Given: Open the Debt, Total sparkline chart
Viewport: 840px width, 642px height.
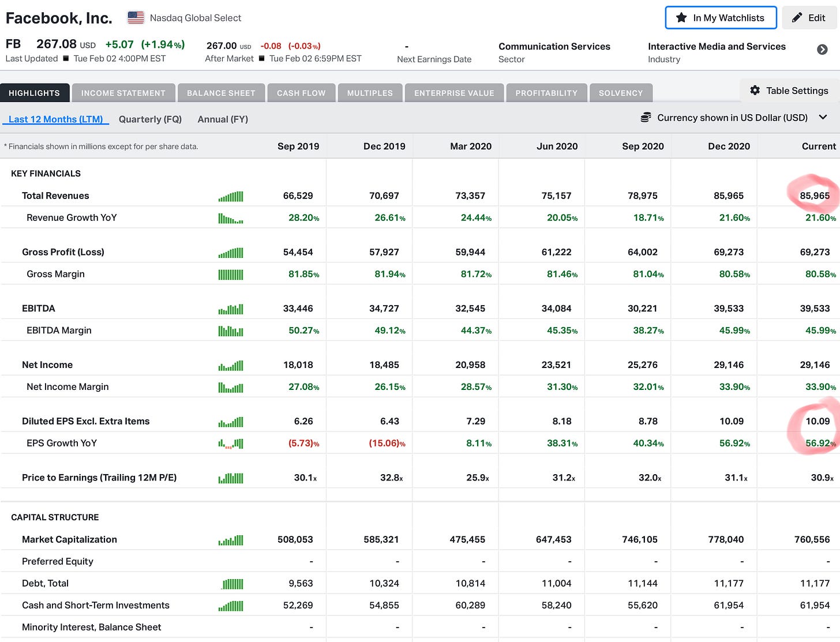Looking at the screenshot, I should (232, 584).
